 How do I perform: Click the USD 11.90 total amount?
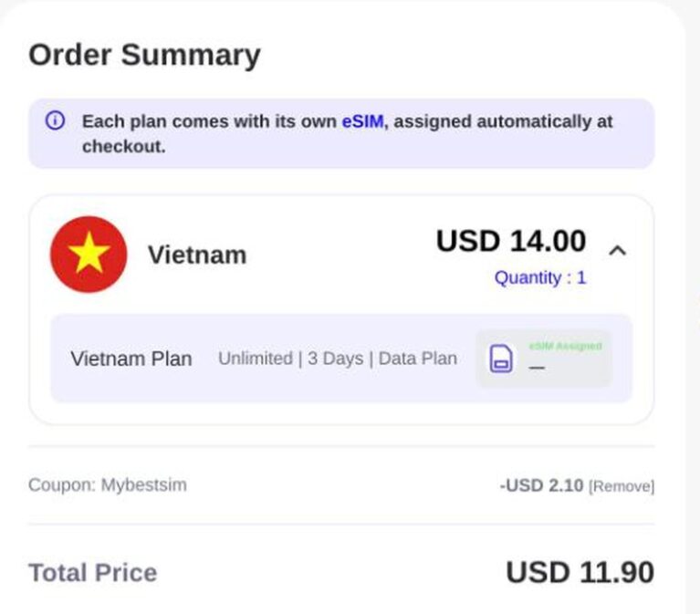580,572
